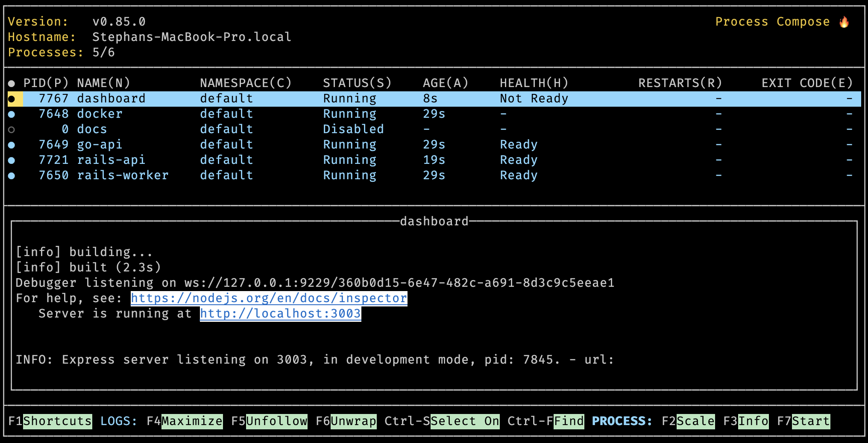Sort by the HEALTH(H) column header
Viewport: 868px width, 443px height.
click(534, 83)
